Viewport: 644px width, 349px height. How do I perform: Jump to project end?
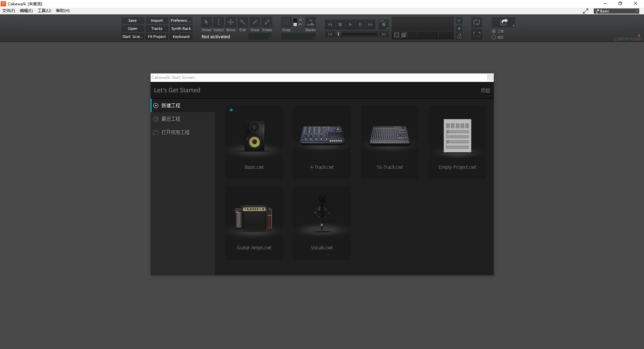point(384,34)
